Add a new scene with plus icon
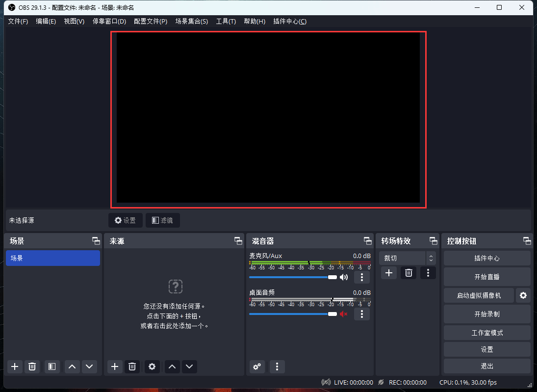This screenshot has width=537, height=392. pos(15,366)
